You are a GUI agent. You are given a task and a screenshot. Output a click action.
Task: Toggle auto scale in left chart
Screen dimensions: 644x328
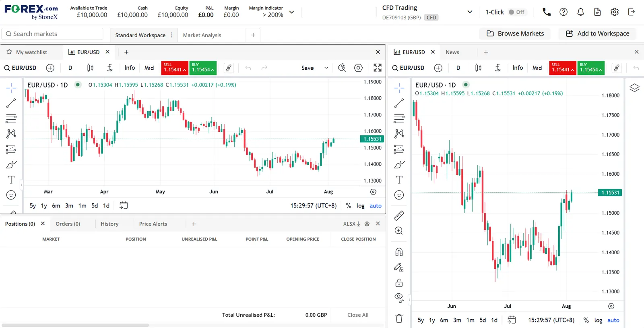(x=376, y=206)
